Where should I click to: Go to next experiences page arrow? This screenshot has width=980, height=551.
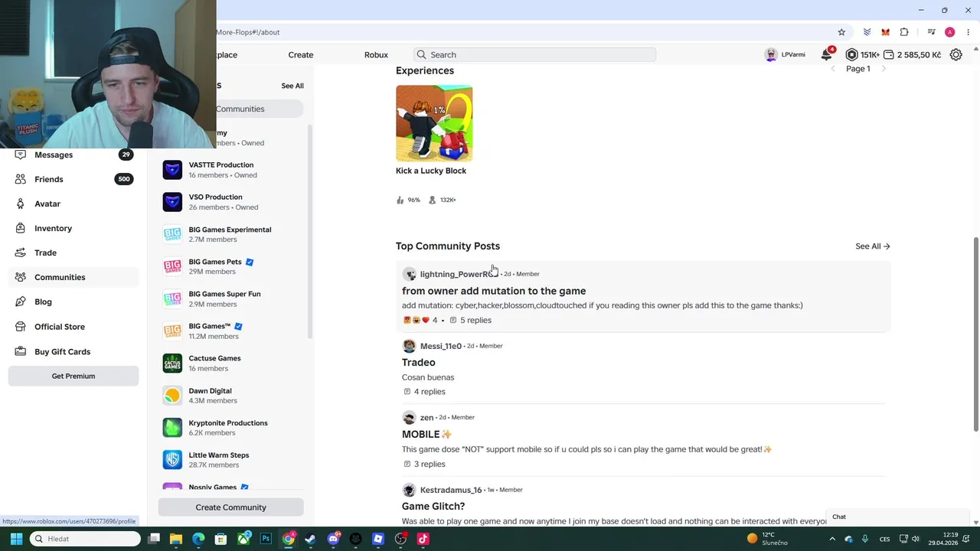[884, 69]
